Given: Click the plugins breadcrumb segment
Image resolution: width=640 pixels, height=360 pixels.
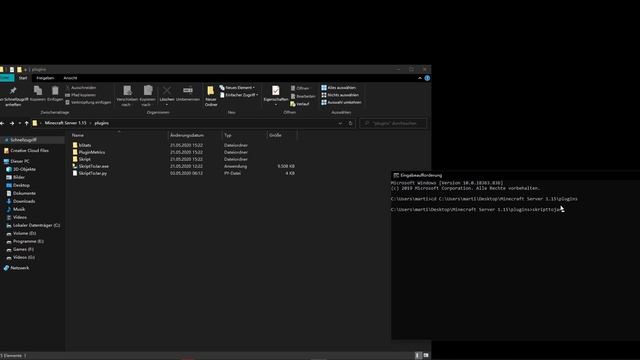Looking at the screenshot, I should pos(102,123).
